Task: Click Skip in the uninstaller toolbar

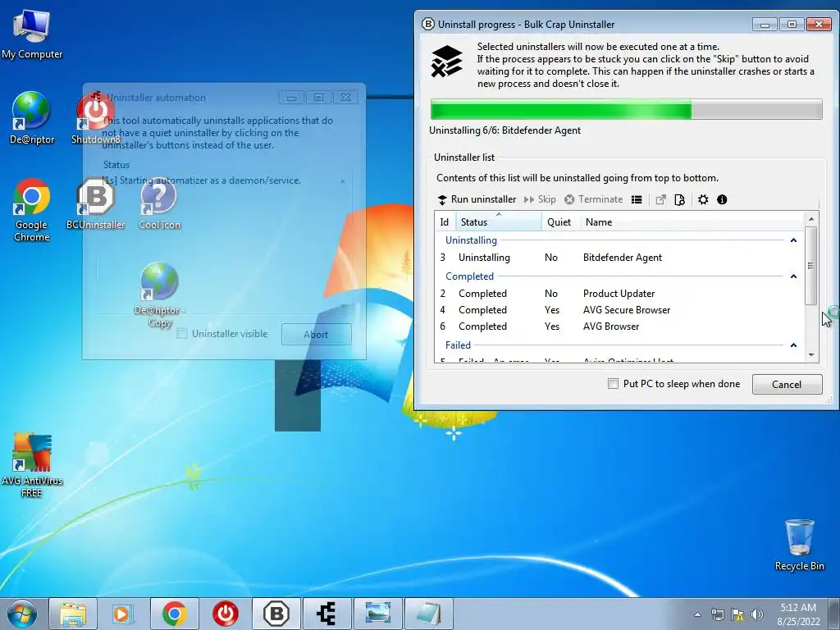Action: (540, 199)
